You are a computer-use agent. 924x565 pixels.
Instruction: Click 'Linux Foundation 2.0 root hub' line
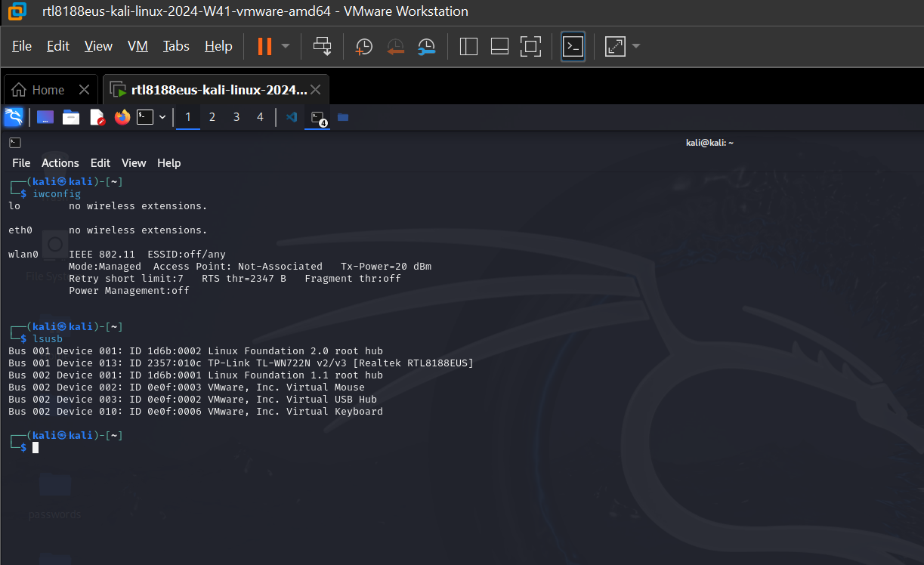pos(196,351)
